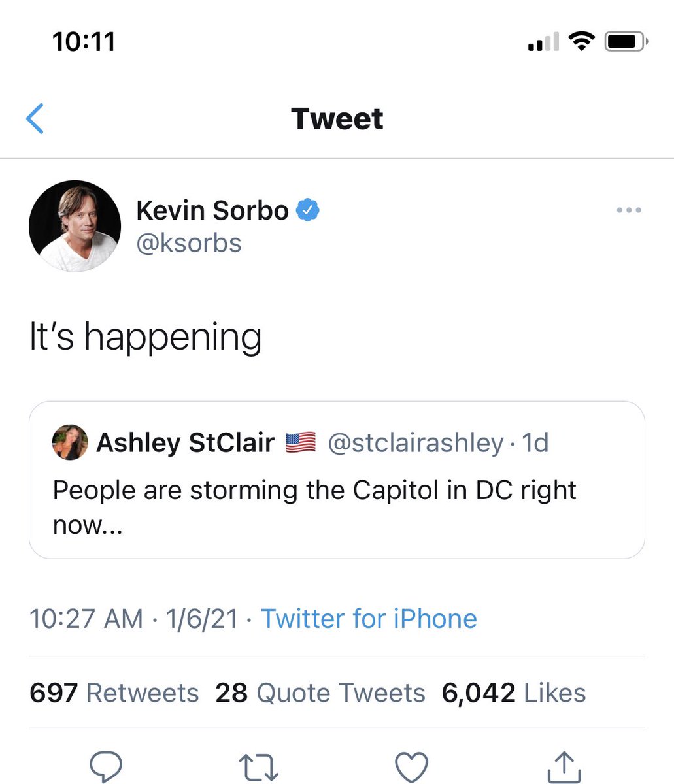Click the blue verified badge next to Kevin Sorbo
The height and width of the screenshot is (784, 674).
(x=307, y=210)
